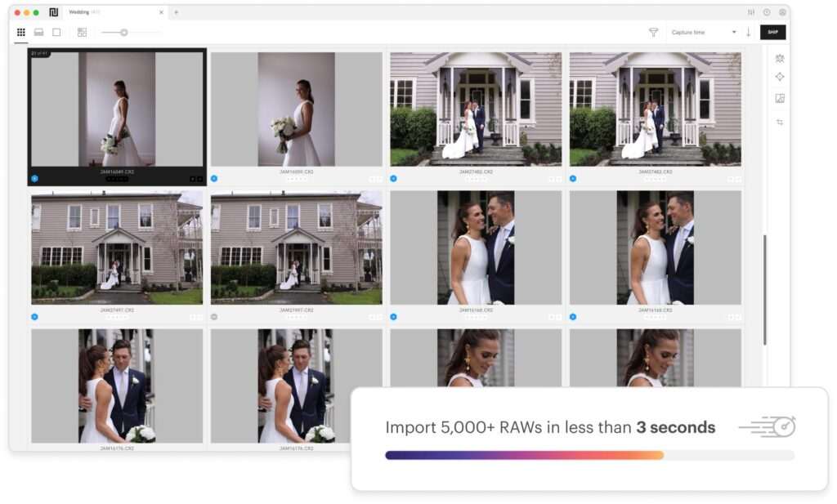Click the Narrative logo icon
The height and width of the screenshot is (504, 837).
(53, 12)
